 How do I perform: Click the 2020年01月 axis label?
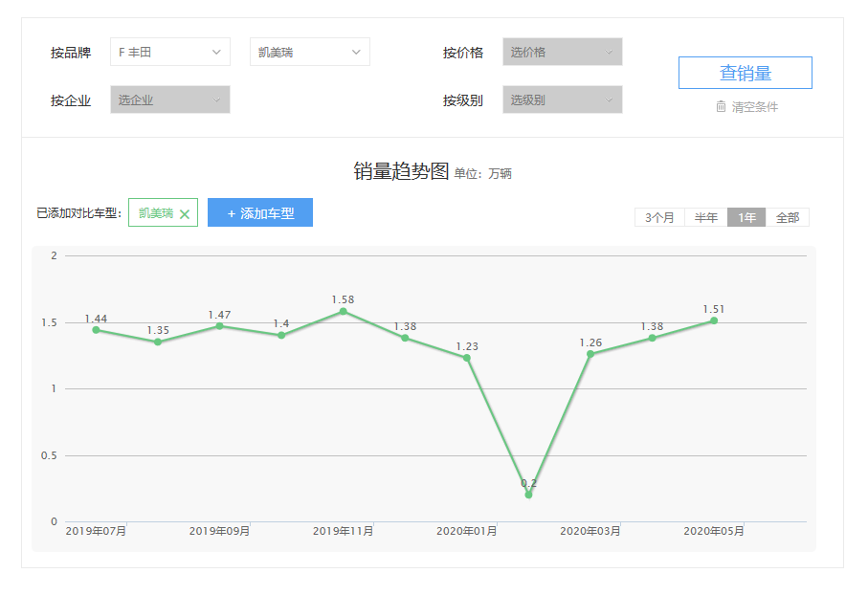[x=466, y=531]
